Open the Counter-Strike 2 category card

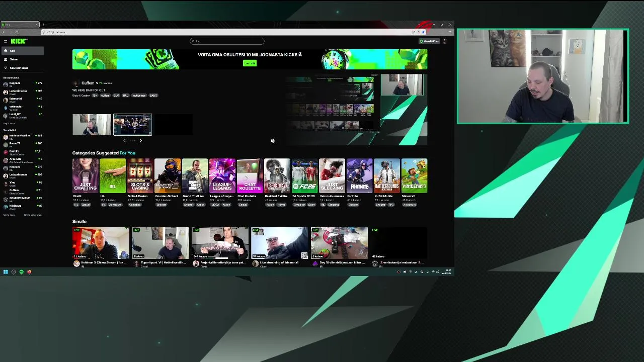coord(168,176)
